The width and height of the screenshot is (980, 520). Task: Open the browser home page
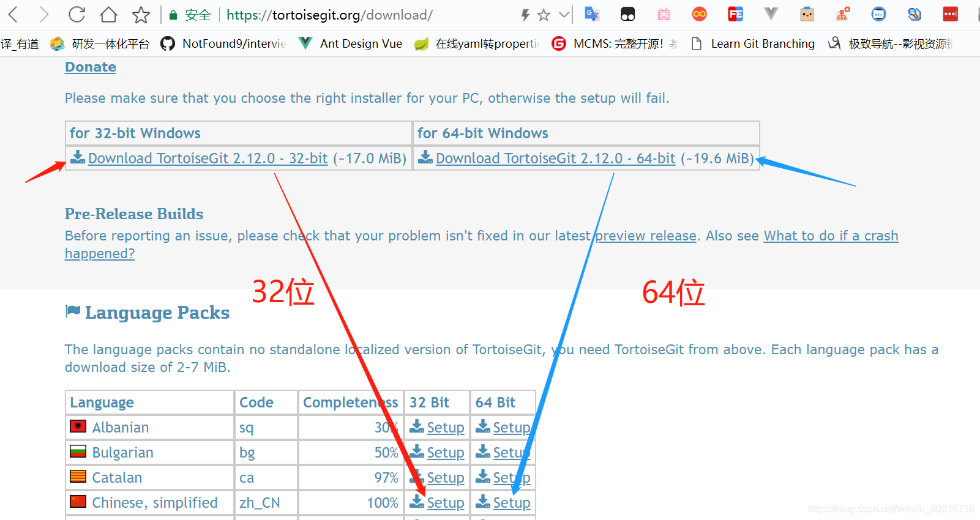click(108, 15)
